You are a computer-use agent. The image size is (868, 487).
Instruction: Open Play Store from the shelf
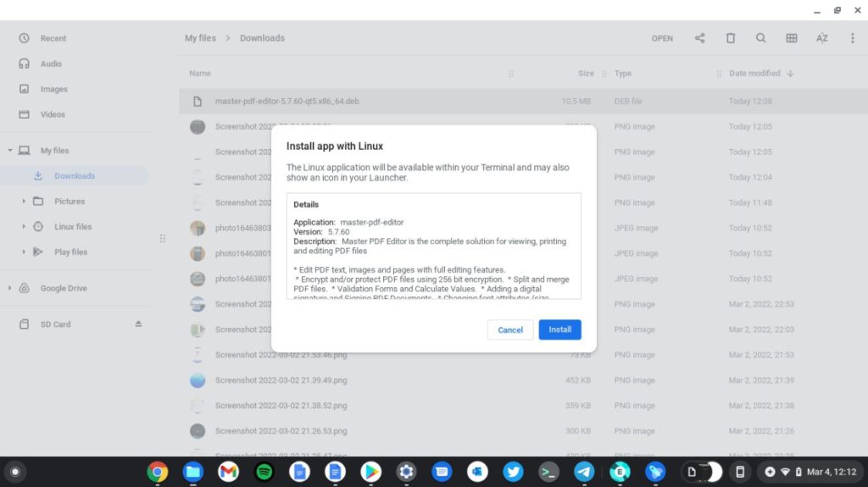pyautogui.click(x=371, y=472)
